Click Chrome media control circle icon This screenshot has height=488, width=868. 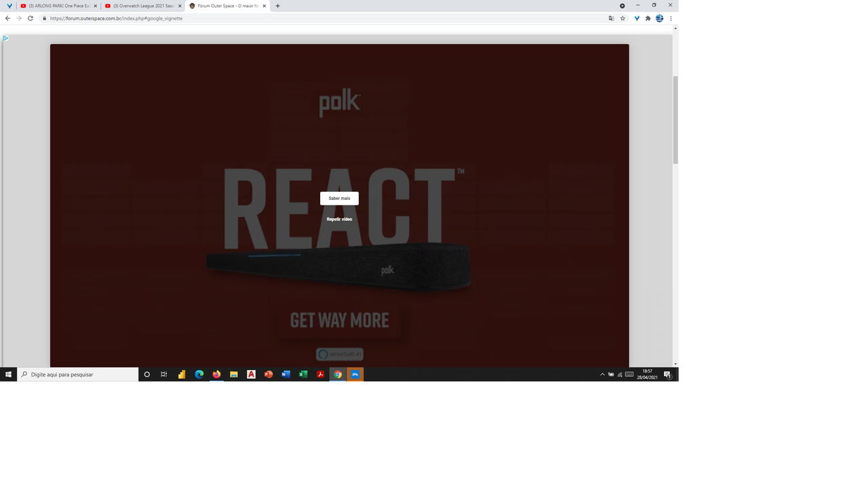click(x=622, y=5)
